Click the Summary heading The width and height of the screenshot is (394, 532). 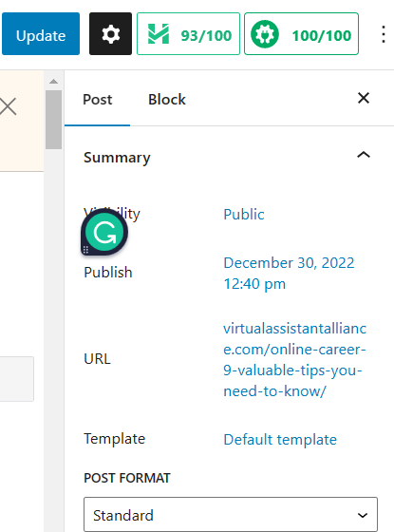pyautogui.click(x=117, y=158)
